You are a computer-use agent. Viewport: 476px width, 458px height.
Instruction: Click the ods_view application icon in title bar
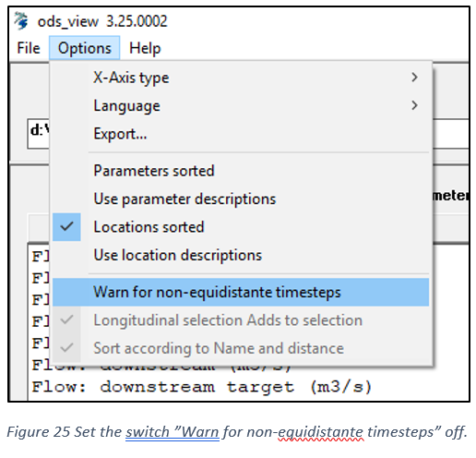coord(21,21)
